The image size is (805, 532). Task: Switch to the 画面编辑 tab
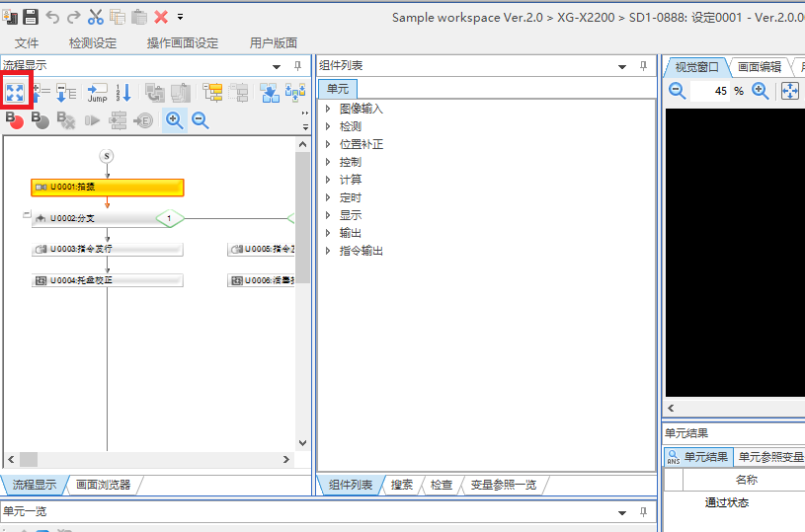tap(760, 67)
